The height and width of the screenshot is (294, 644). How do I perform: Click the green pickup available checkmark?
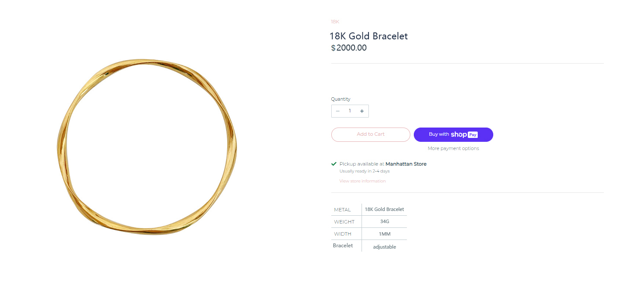coord(334,164)
